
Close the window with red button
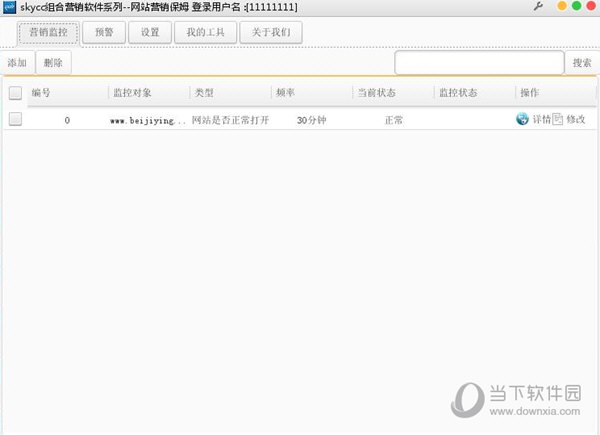click(591, 6)
